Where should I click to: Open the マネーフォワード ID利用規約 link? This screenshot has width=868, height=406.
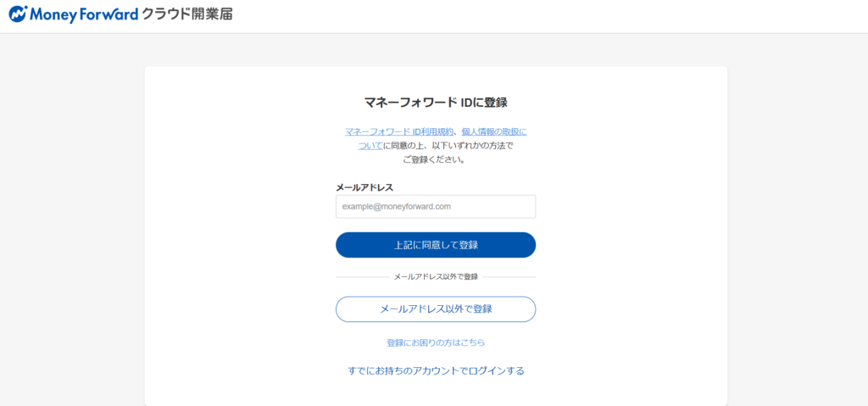click(398, 131)
